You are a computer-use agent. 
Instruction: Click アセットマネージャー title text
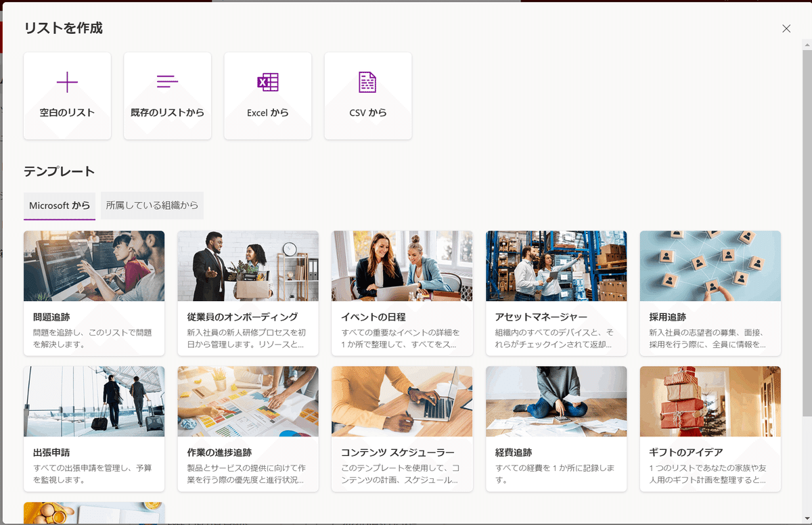(541, 317)
